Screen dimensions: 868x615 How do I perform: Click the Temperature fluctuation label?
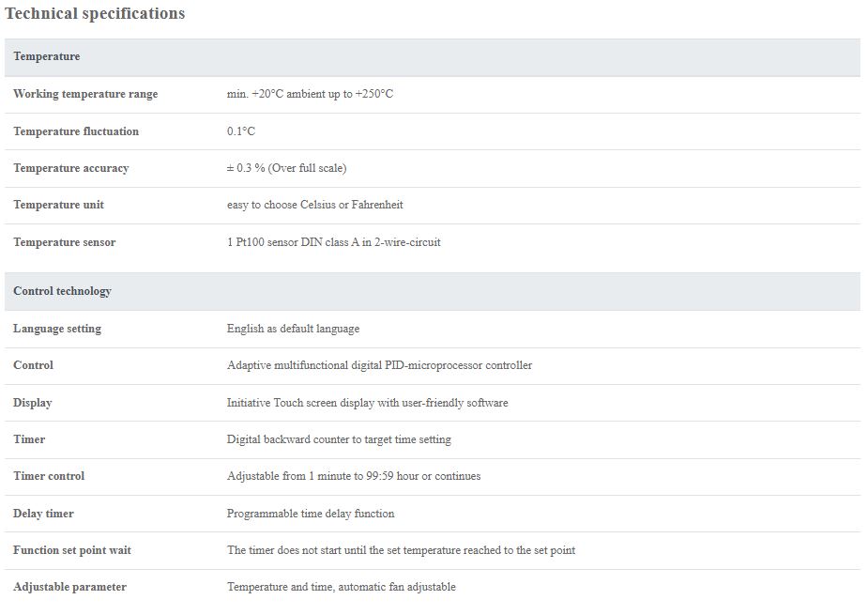coord(76,131)
